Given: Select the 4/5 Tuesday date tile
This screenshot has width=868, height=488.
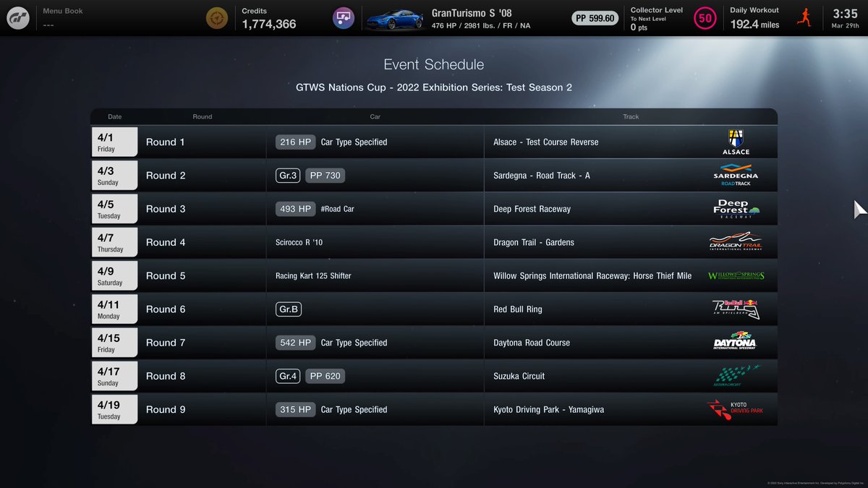Looking at the screenshot, I should (114, 209).
